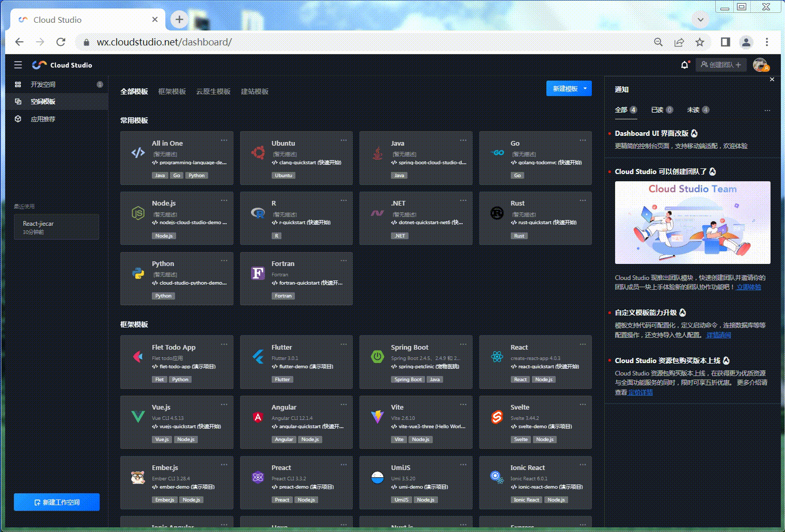The height and width of the screenshot is (532, 785).
Task: Click the Rust template icon
Action: coord(497,213)
